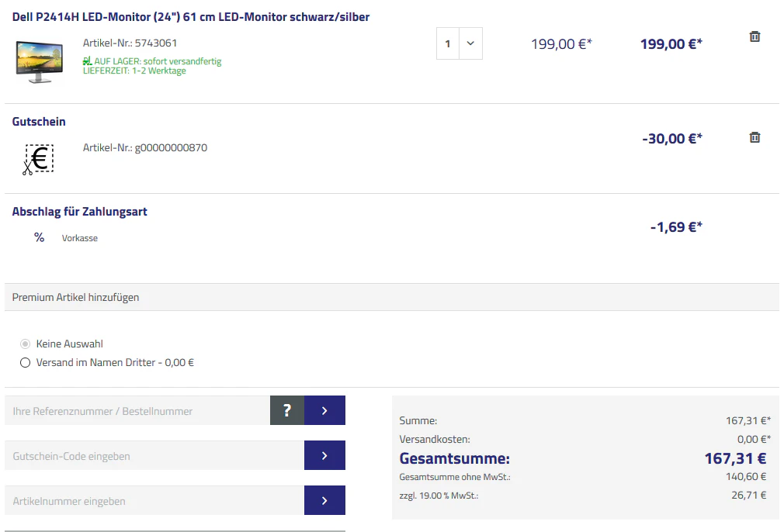This screenshot has height=532, width=784.
Task: Click the unit price 199,00 €
Action: click(x=561, y=44)
